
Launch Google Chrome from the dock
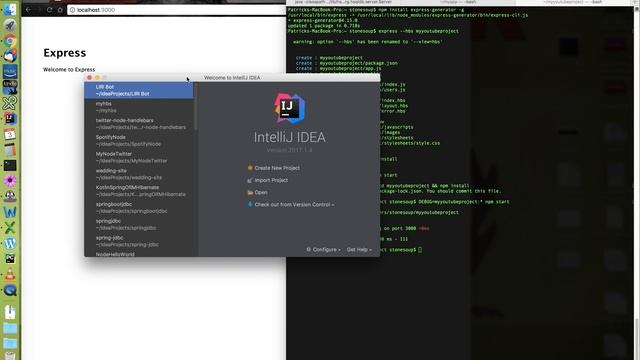[10, 40]
